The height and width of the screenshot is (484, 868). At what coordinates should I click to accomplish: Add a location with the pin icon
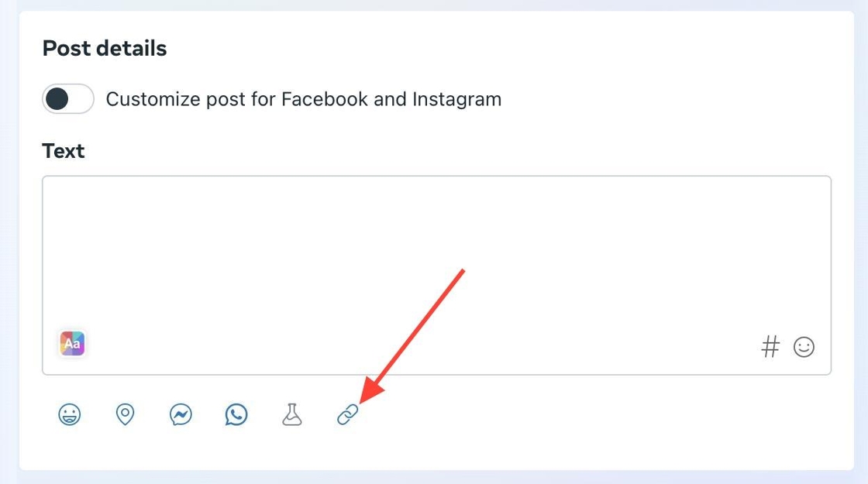125,414
